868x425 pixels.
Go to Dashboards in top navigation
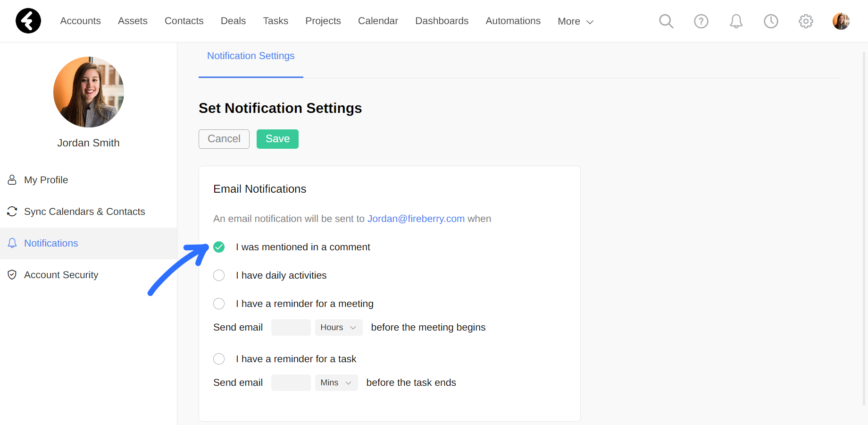[442, 21]
